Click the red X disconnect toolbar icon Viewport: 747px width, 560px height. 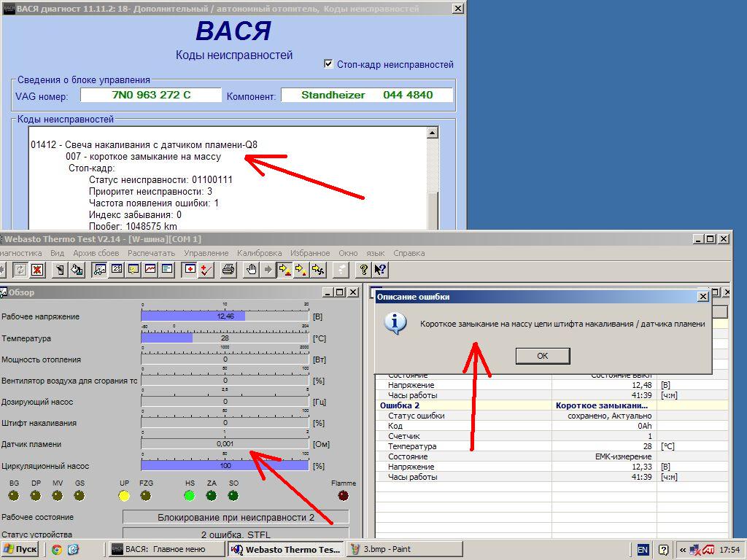point(37,270)
